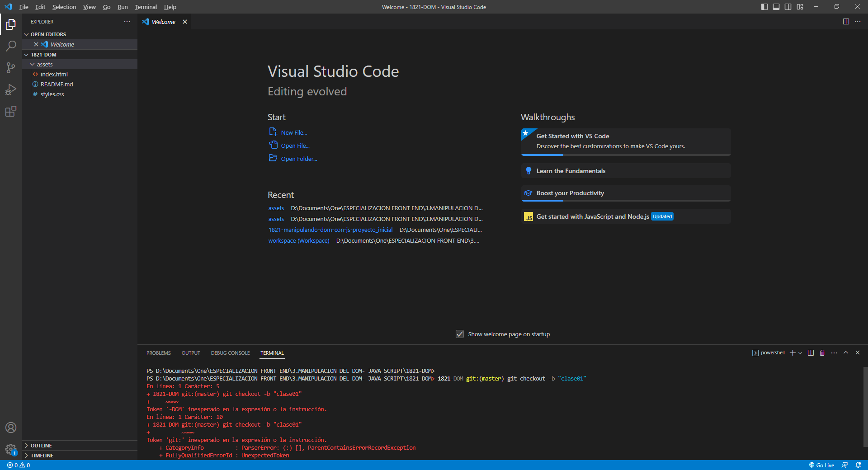Create a new terminal with plus icon
The image size is (868, 470).
pos(793,352)
